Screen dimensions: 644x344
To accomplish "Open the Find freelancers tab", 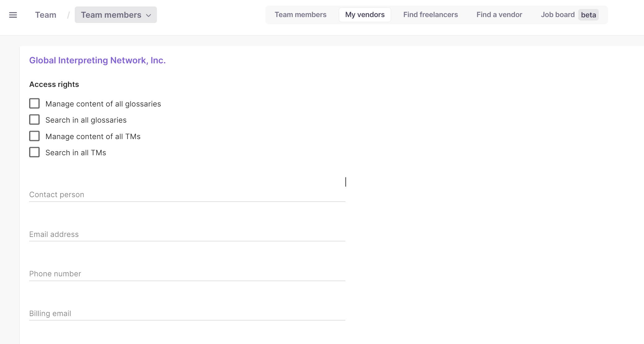I will click(x=430, y=15).
